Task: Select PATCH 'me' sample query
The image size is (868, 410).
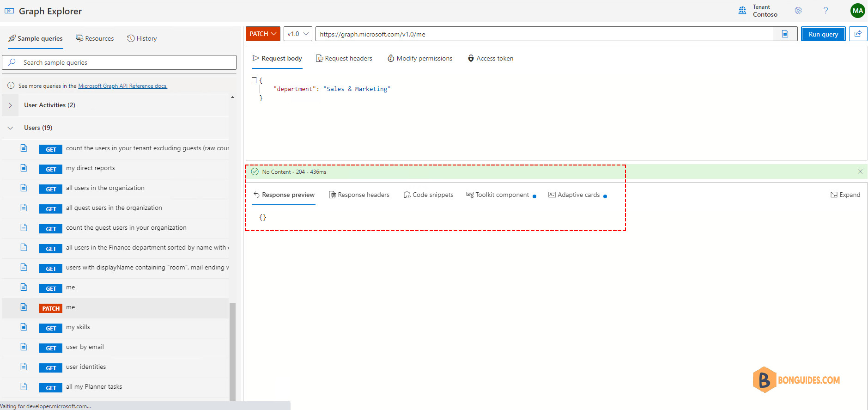Action: click(115, 307)
